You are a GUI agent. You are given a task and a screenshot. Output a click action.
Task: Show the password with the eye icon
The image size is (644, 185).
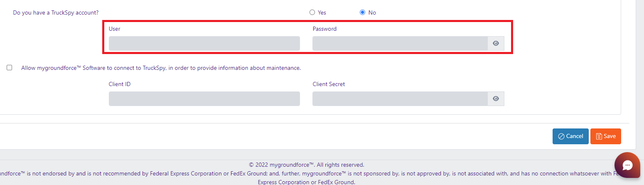pos(496,44)
